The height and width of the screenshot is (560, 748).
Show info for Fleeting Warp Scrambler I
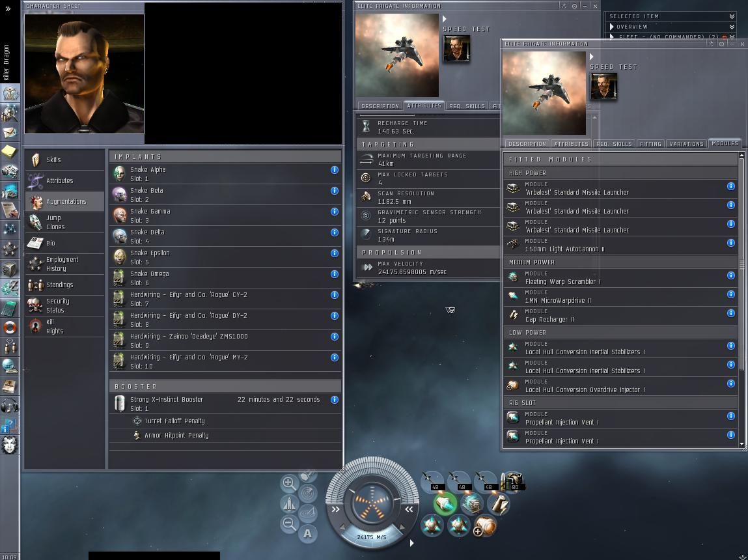(x=731, y=275)
